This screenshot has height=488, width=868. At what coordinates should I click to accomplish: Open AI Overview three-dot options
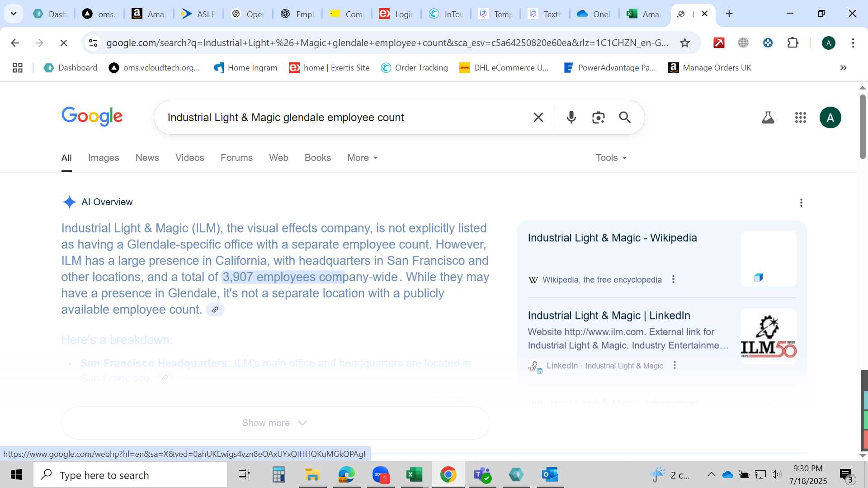point(801,202)
